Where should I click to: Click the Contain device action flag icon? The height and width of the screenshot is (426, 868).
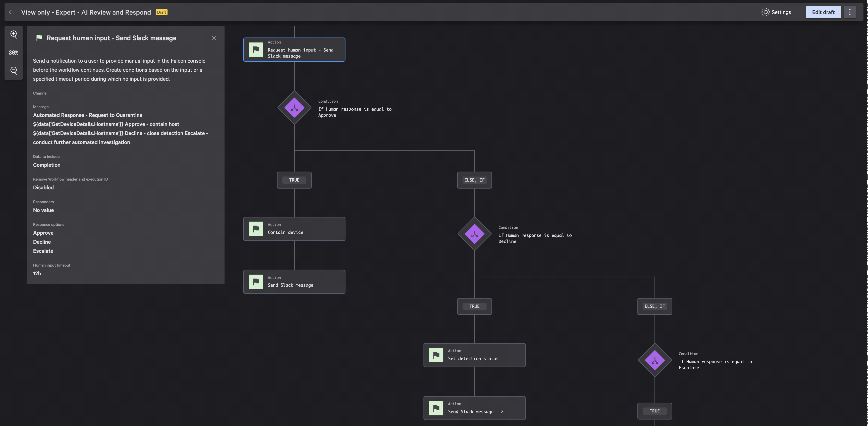point(256,229)
